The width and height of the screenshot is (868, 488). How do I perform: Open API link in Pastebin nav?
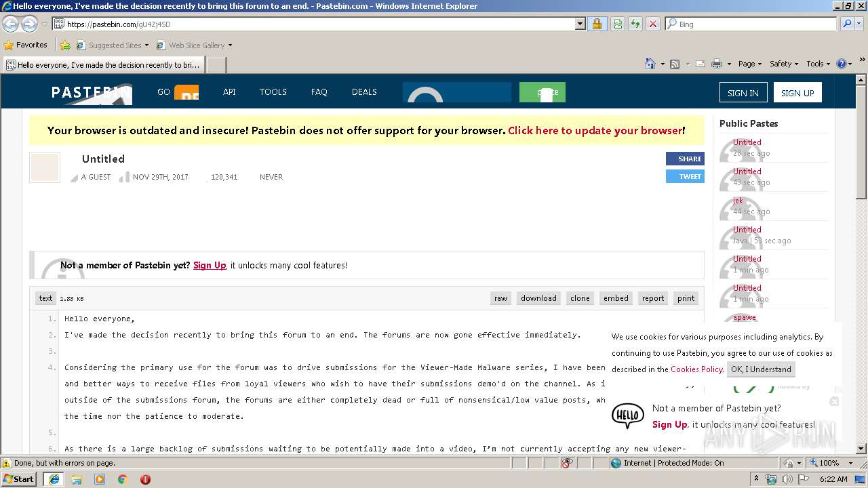[229, 92]
